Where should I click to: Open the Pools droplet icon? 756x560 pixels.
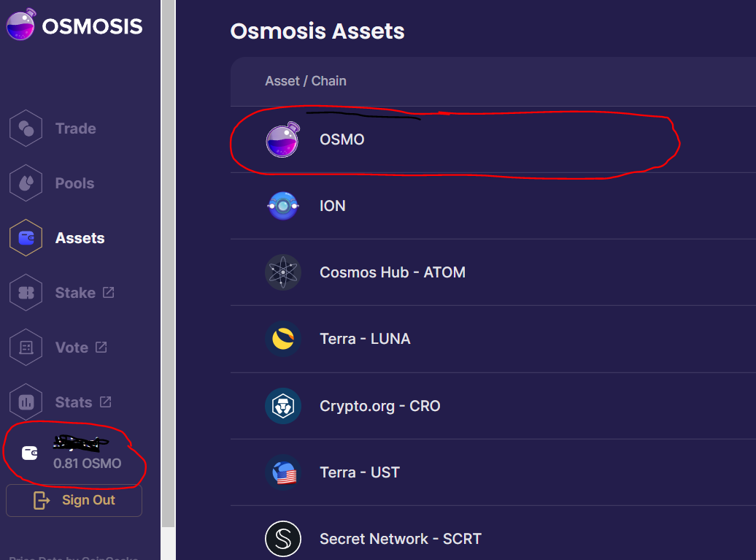[26, 183]
